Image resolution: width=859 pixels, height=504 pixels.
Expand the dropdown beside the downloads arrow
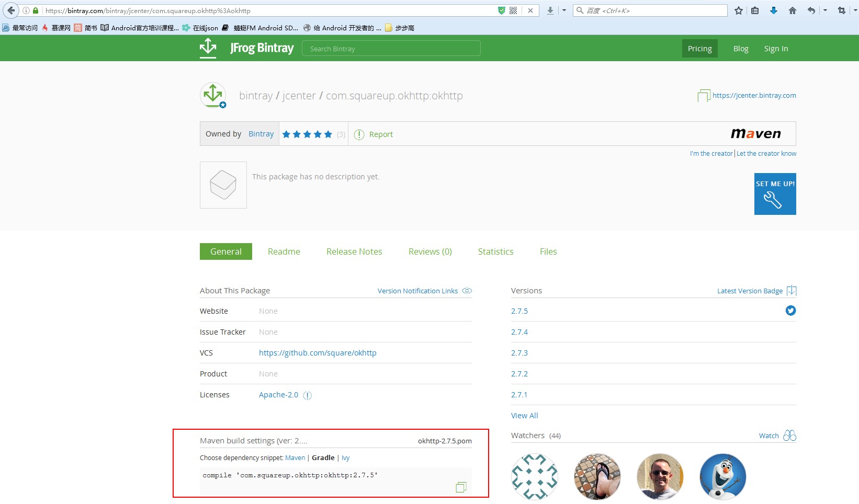tap(564, 10)
